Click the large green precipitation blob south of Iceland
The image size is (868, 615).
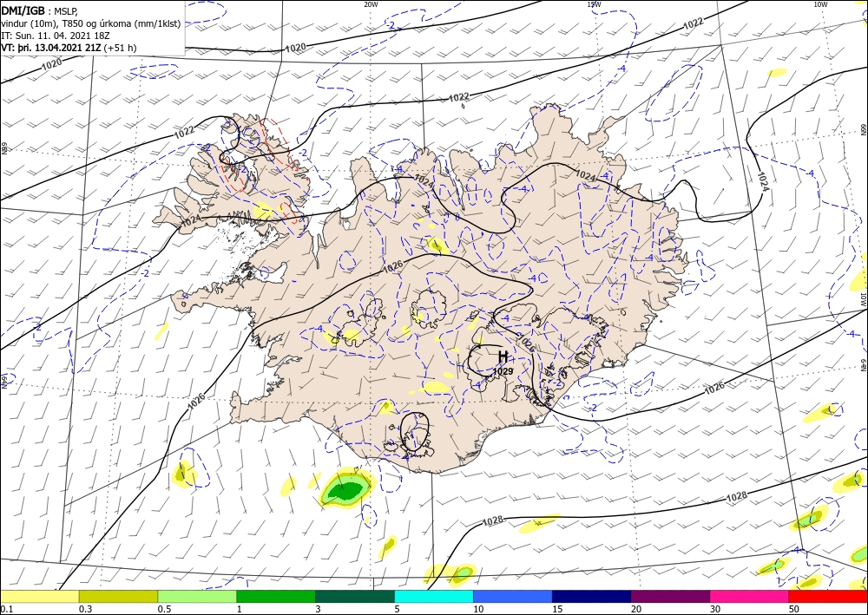[345, 488]
